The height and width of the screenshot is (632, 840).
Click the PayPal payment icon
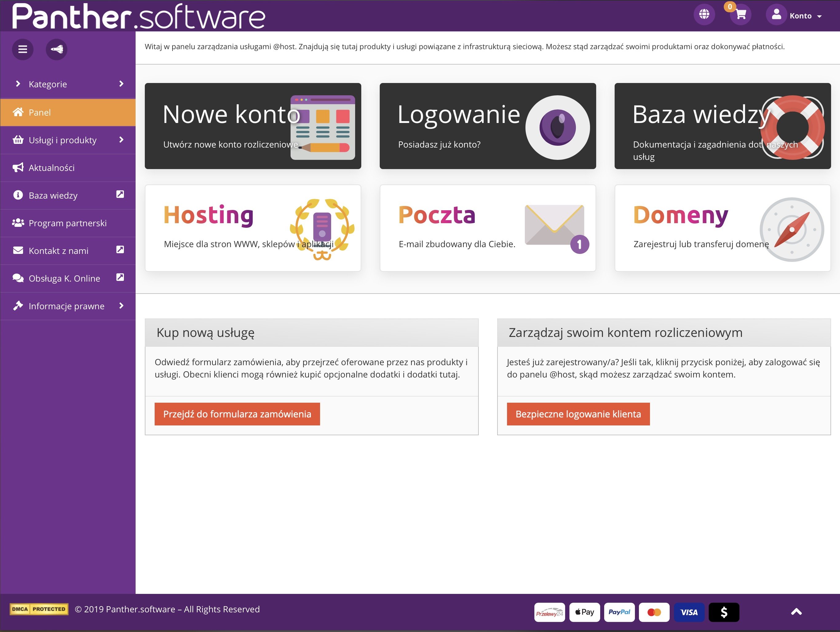pyautogui.click(x=619, y=612)
